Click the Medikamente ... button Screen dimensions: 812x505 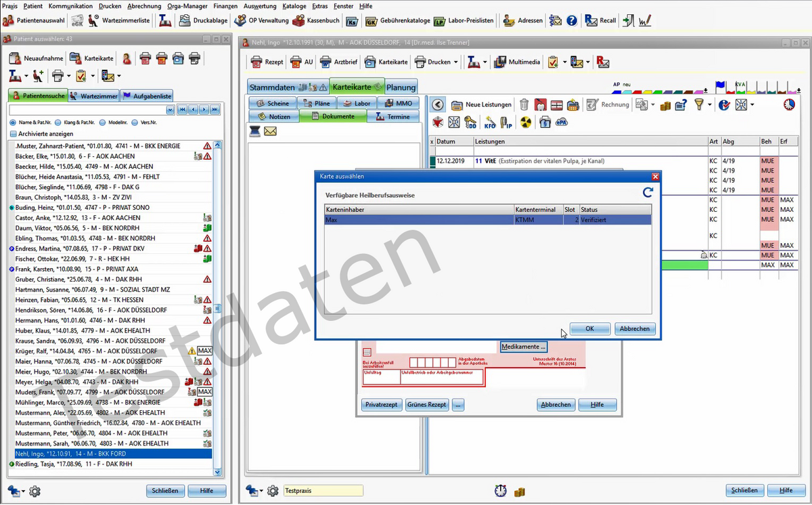(523, 347)
